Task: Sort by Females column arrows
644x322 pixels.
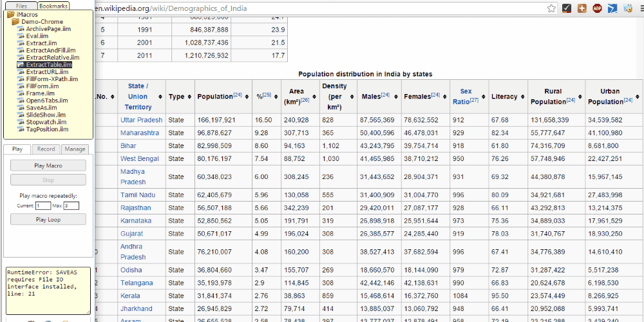Action: tap(445, 97)
